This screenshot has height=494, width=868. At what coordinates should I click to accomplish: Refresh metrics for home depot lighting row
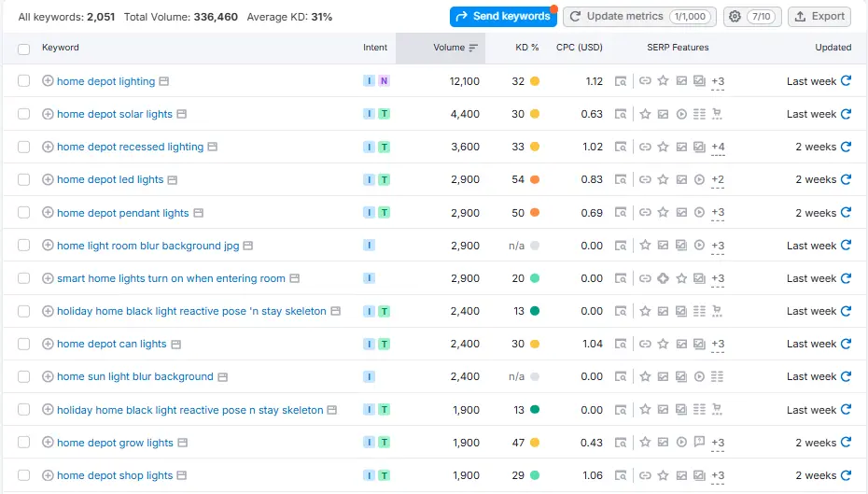click(x=846, y=81)
